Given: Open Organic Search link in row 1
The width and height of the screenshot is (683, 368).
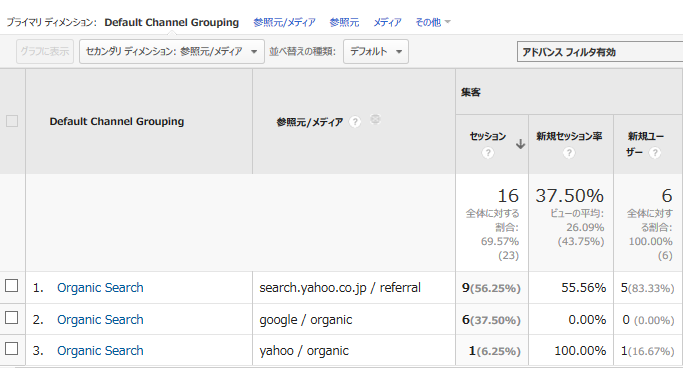Looking at the screenshot, I should pos(100,287).
